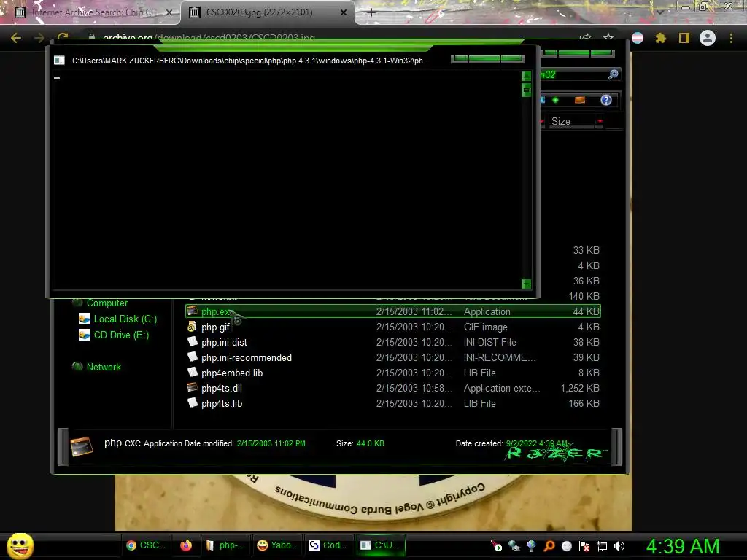Click the 140 KB size cell
Screen dimensions: 747x560
(584, 296)
